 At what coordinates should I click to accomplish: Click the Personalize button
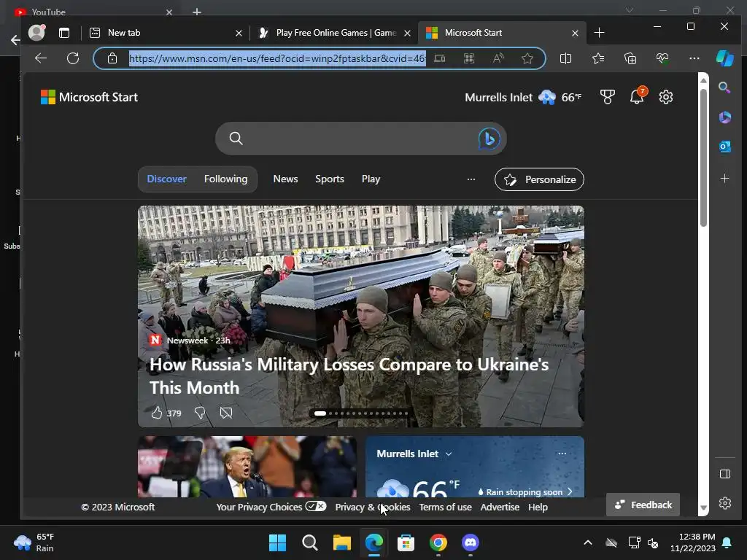(x=539, y=179)
